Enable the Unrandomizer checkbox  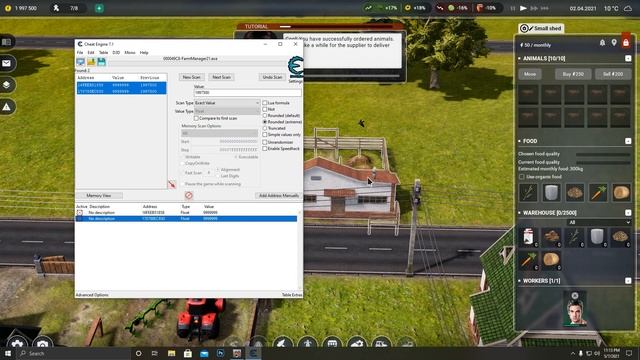(264, 142)
